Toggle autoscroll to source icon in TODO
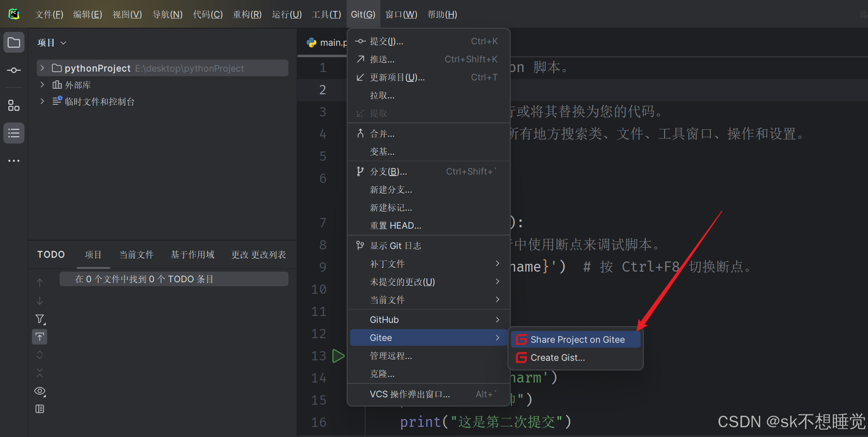The height and width of the screenshot is (437, 868). coord(40,337)
